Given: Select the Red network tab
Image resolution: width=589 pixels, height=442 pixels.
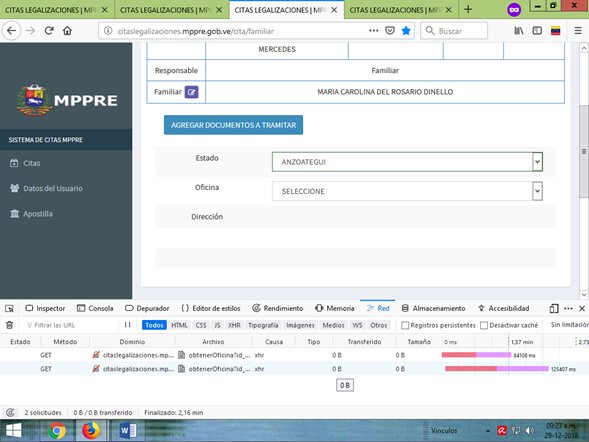Looking at the screenshot, I should [x=378, y=308].
